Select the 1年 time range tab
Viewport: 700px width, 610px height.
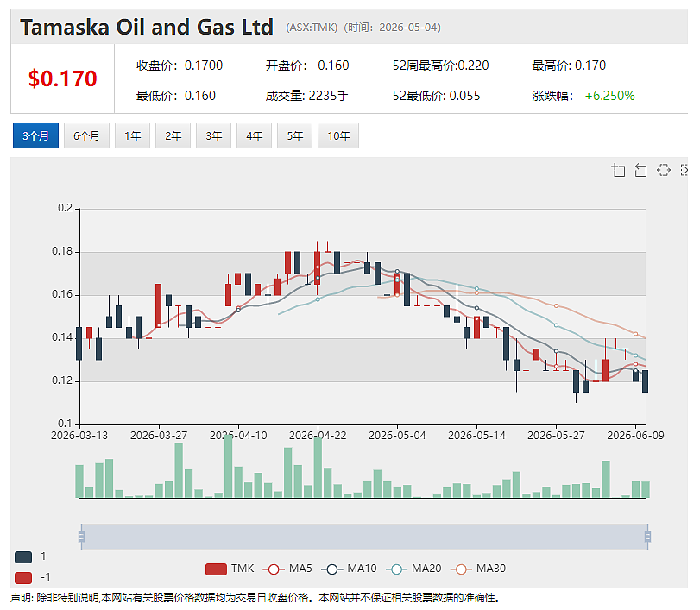point(133,135)
